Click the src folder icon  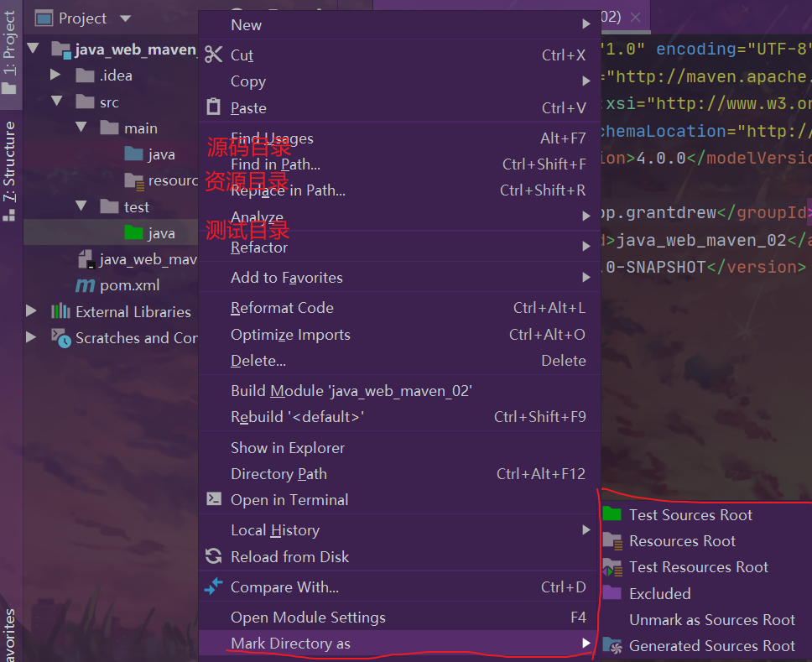point(85,102)
